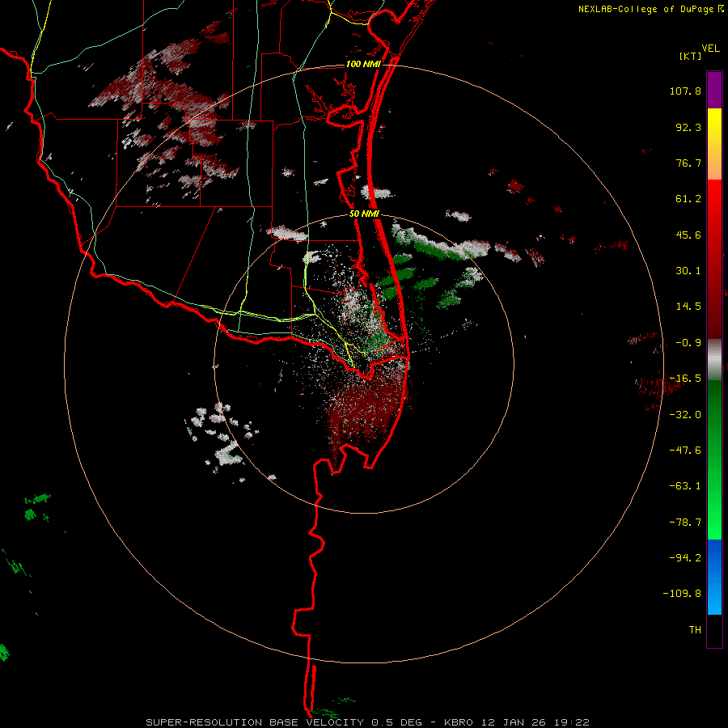Select the 30.1 velocity scale value
The image size is (728, 728).
(x=688, y=271)
